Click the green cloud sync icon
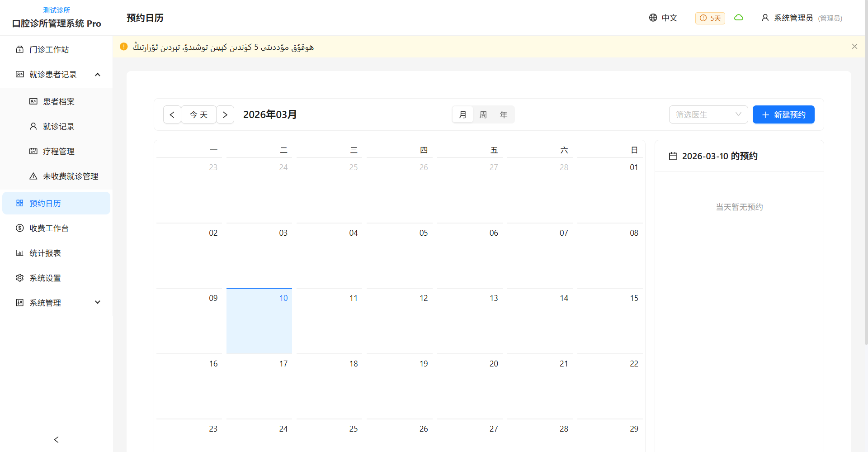This screenshot has width=868, height=452. point(739,18)
